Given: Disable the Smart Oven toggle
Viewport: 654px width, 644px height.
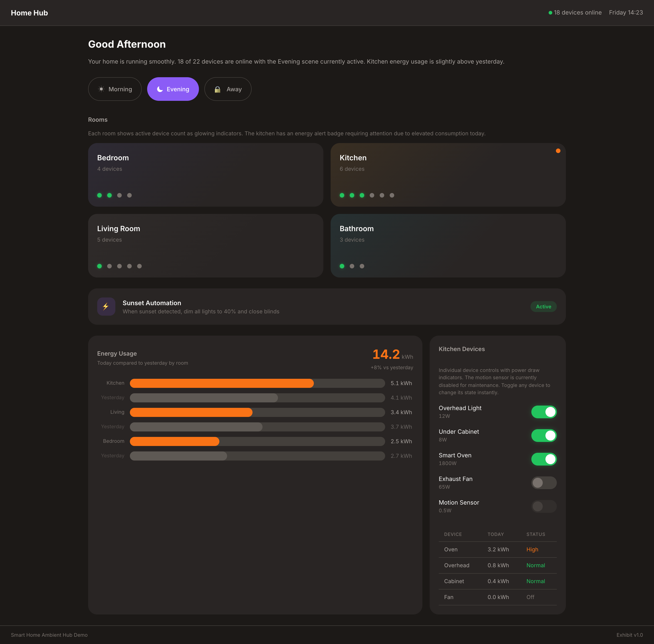Looking at the screenshot, I should 543,459.
